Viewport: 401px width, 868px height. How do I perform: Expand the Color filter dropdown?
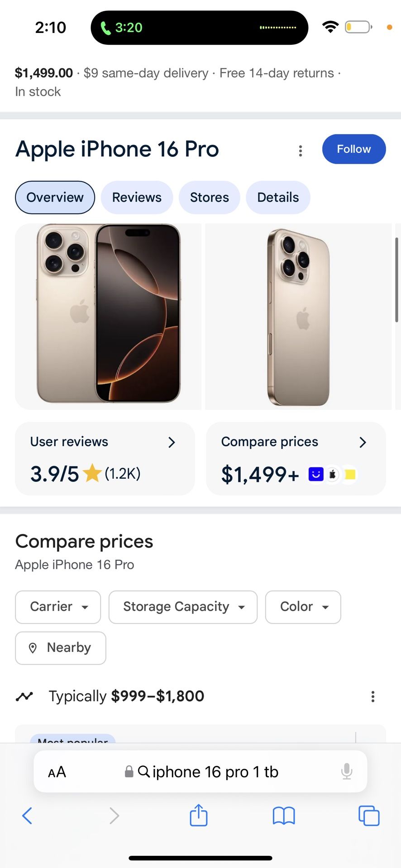pyautogui.click(x=303, y=607)
